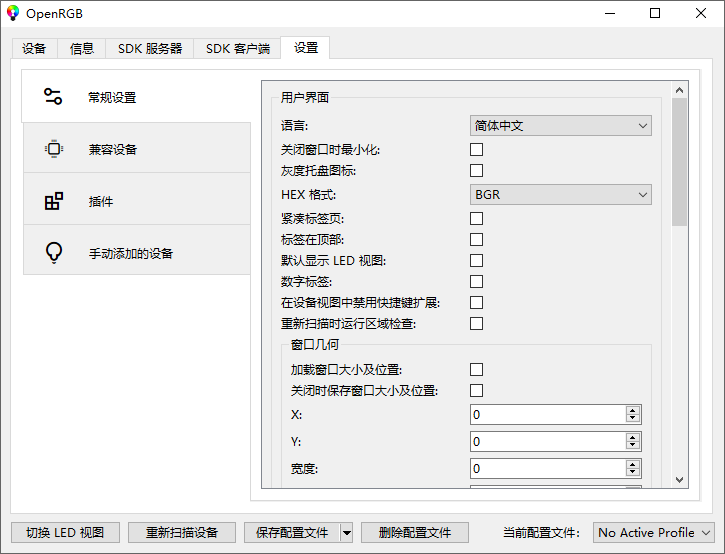Click the settings scrollbar up arrow
725x554 pixels.
(679, 90)
